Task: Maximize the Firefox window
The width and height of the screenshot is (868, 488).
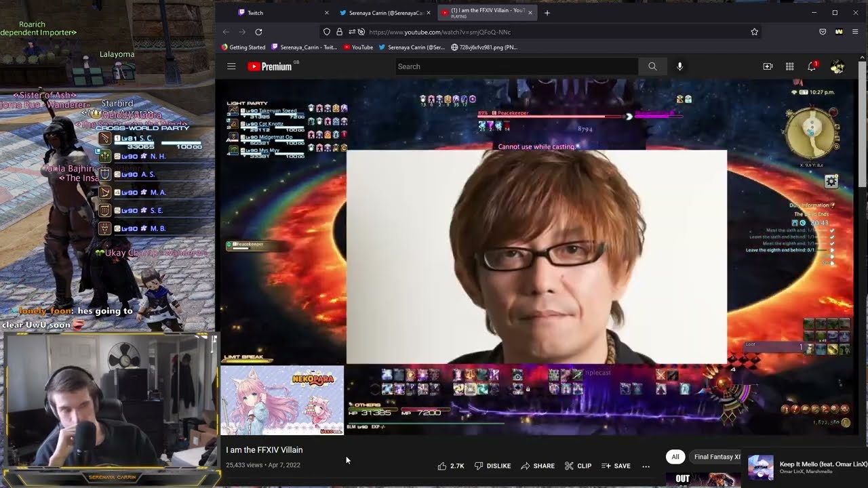Action: 835,13
